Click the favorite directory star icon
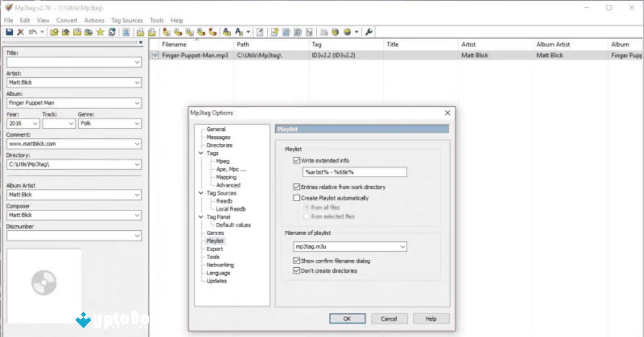 (x=100, y=32)
